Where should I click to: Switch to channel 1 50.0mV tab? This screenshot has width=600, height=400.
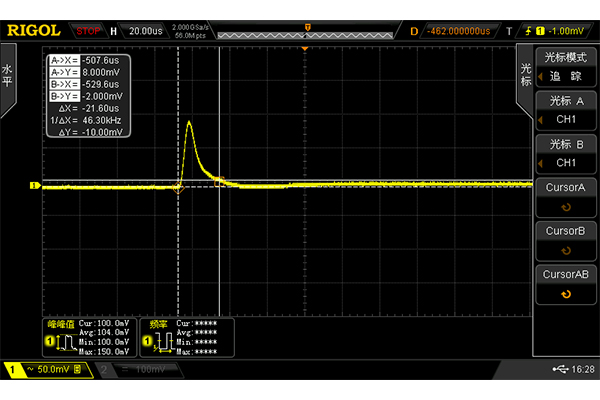pos(45,370)
